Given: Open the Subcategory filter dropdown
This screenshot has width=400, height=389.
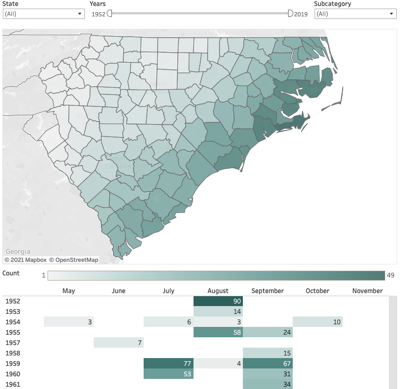Looking at the screenshot, I should pos(355,14).
